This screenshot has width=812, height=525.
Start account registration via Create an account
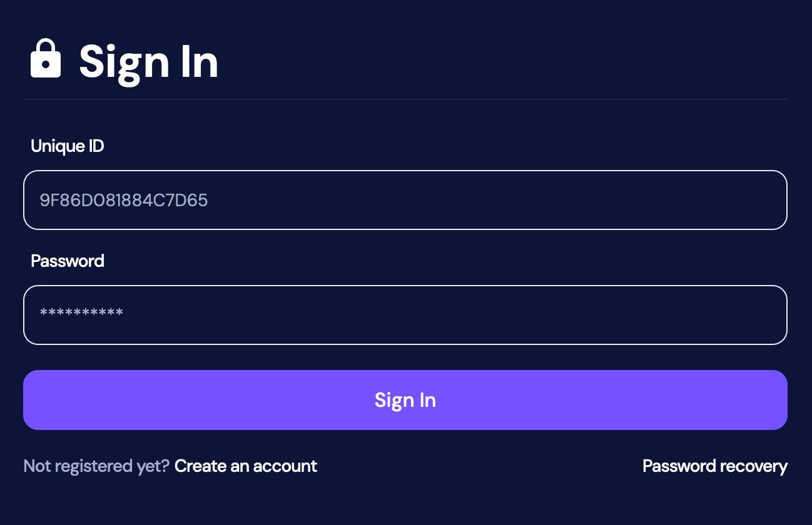tap(245, 466)
